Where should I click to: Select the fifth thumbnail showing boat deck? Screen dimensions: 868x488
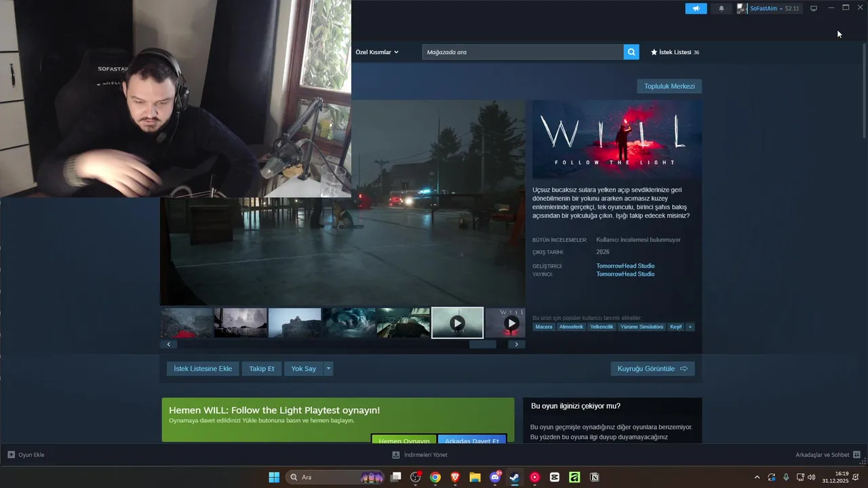403,323
